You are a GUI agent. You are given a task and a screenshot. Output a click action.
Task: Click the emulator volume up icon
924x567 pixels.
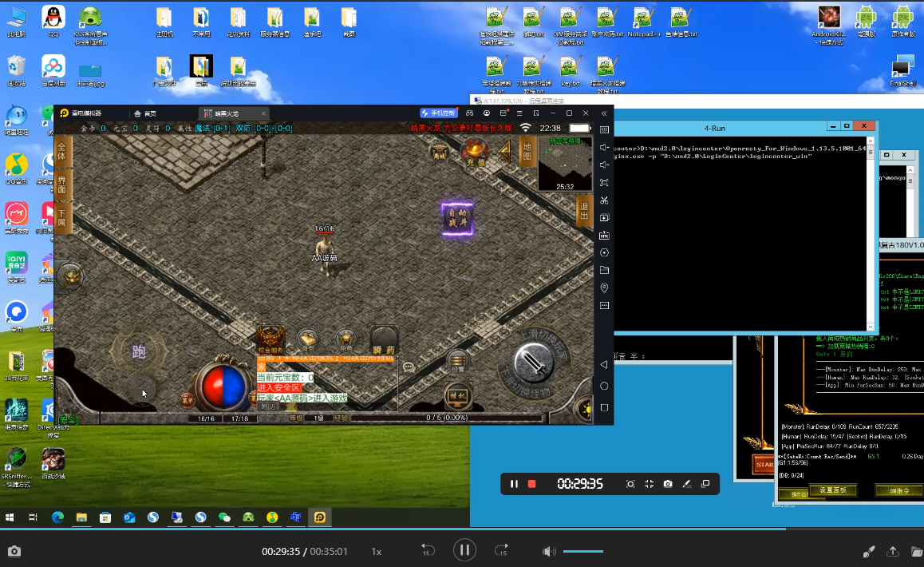604,147
